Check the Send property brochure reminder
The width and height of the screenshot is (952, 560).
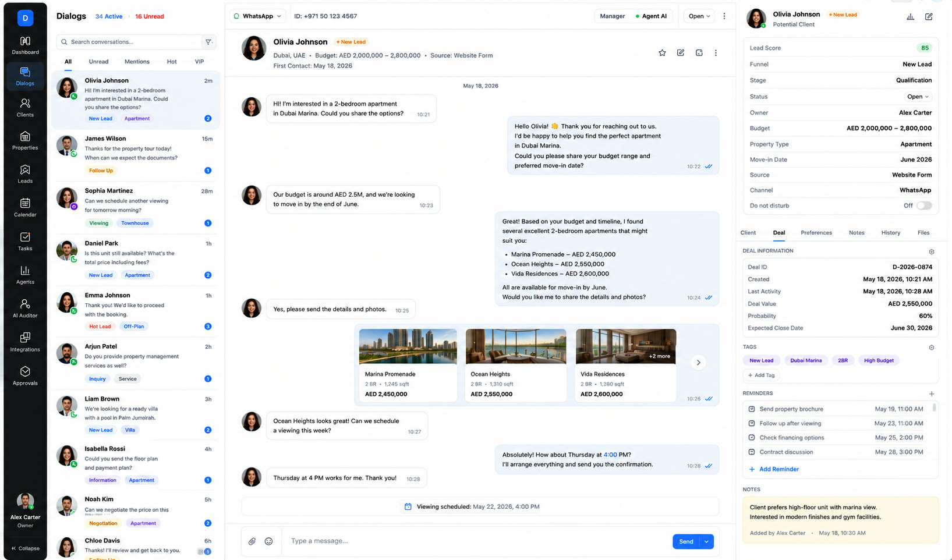(752, 409)
